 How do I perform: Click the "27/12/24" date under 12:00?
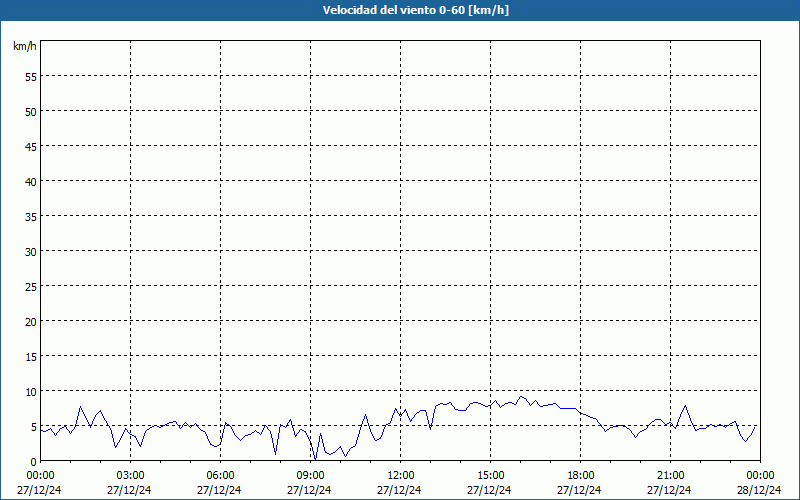[x=399, y=490]
